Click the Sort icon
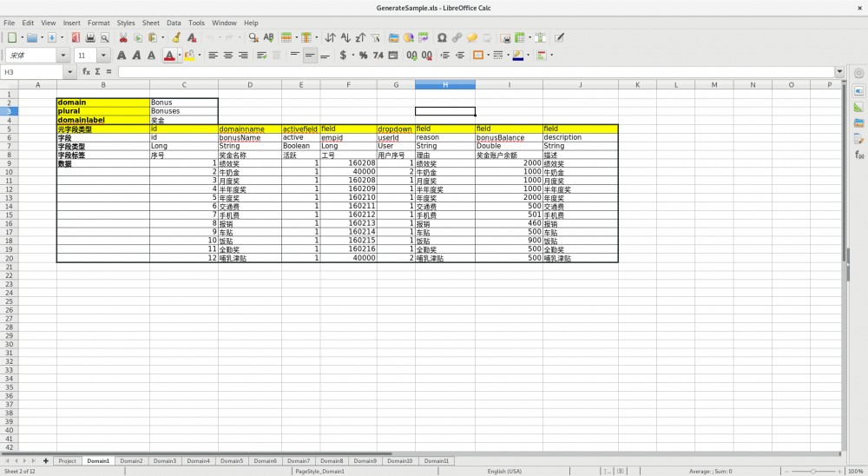The width and height of the screenshot is (868, 476). point(331,37)
